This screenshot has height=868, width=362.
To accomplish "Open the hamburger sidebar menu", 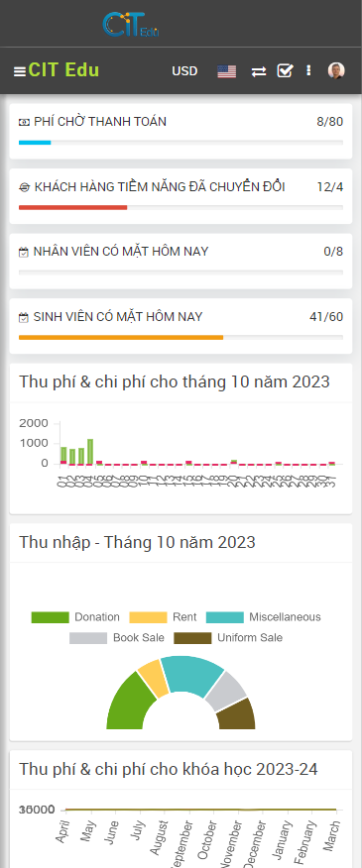I will pos(20,71).
